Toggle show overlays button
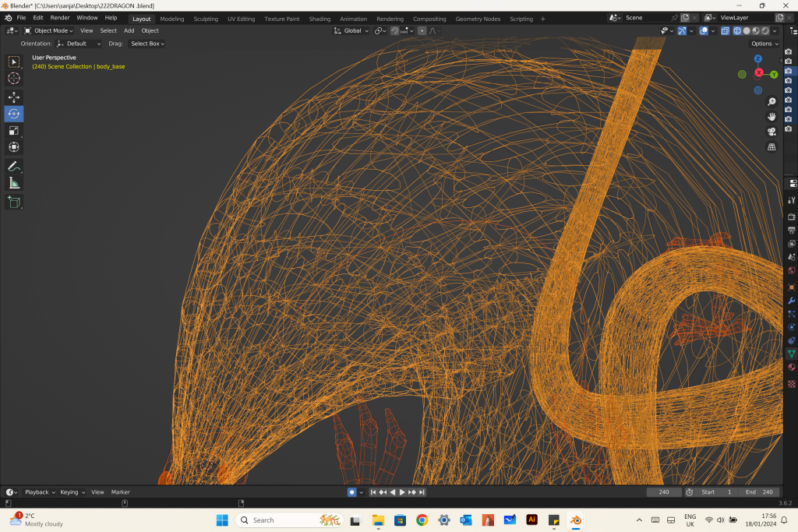Screen dimensions: 798x532 point(704,31)
